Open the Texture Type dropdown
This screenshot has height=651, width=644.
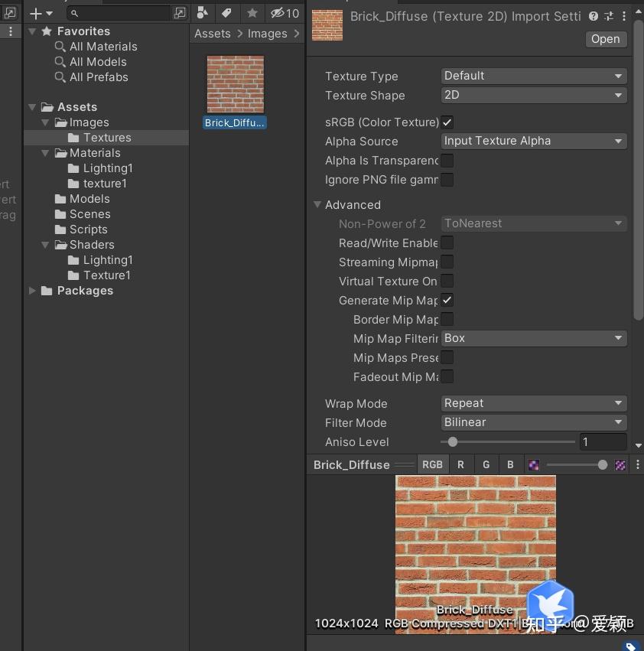pos(533,76)
